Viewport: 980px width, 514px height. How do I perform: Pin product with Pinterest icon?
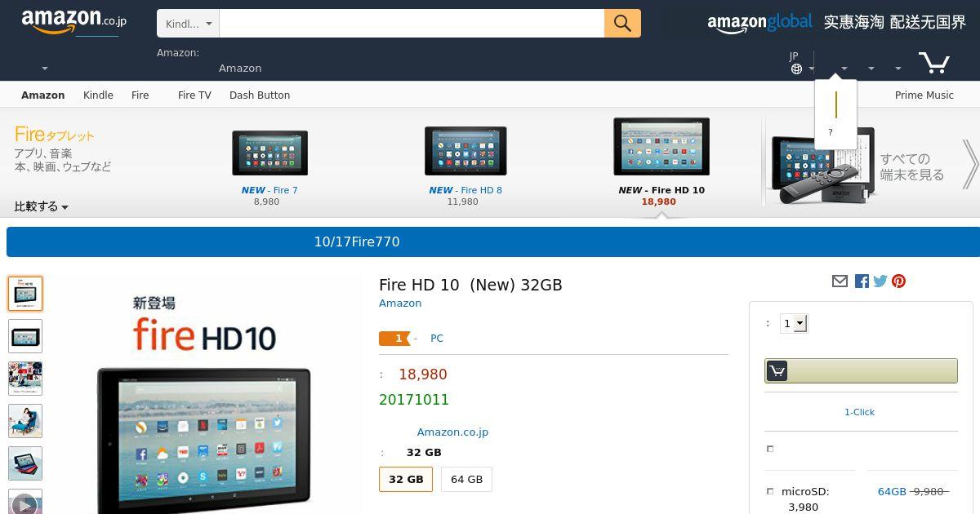(x=898, y=281)
